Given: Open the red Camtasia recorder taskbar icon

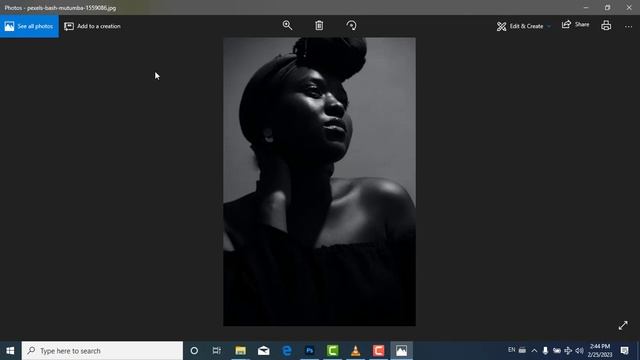Looking at the screenshot, I should pos(378,351).
